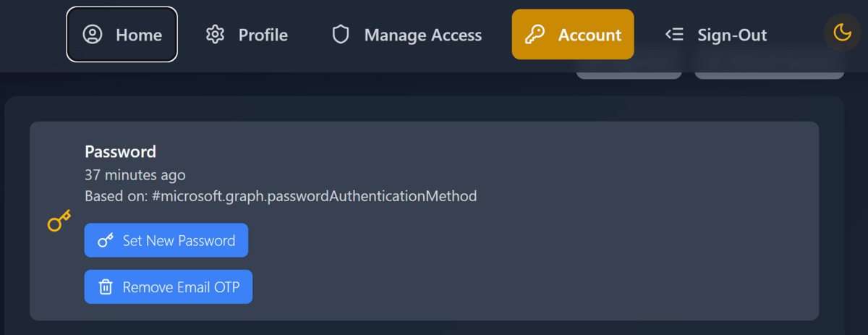This screenshot has height=335, width=868.
Task: Click the gear icon next to Profile
Action: (x=215, y=35)
